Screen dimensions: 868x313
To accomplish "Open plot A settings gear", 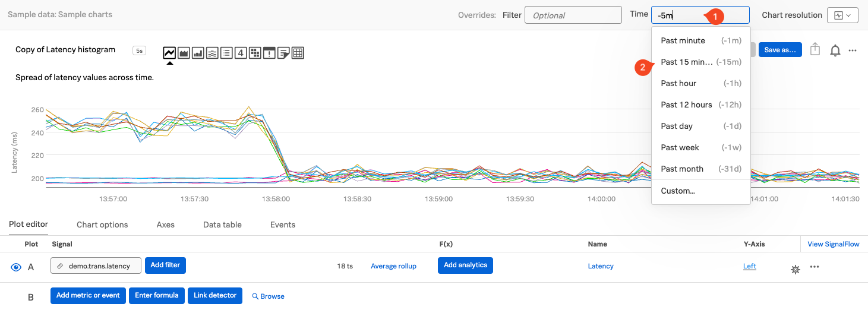I will click(795, 270).
